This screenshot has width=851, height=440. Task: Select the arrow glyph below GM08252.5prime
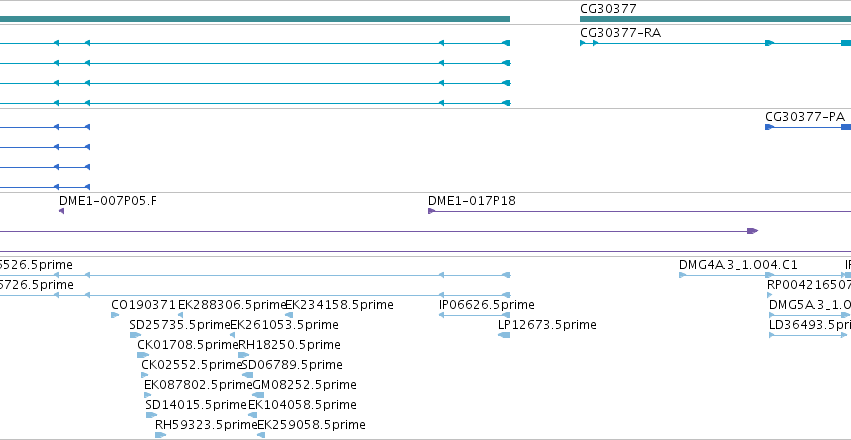click(x=258, y=396)
